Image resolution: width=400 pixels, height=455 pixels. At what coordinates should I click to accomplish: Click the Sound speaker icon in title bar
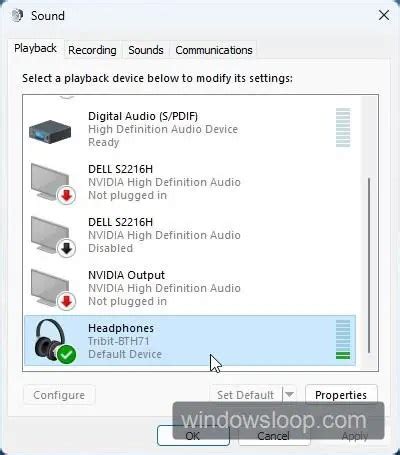pyautogui.click(x=17, y=15)
